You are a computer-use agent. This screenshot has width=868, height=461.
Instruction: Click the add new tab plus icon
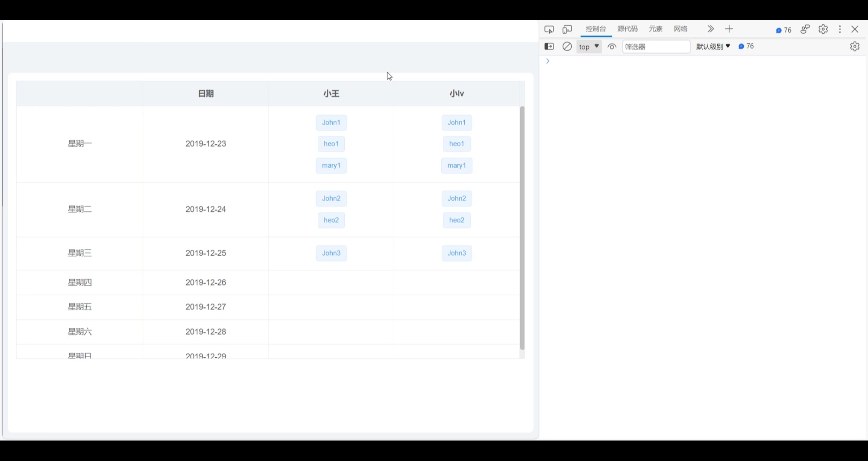(x=729, y=29)
